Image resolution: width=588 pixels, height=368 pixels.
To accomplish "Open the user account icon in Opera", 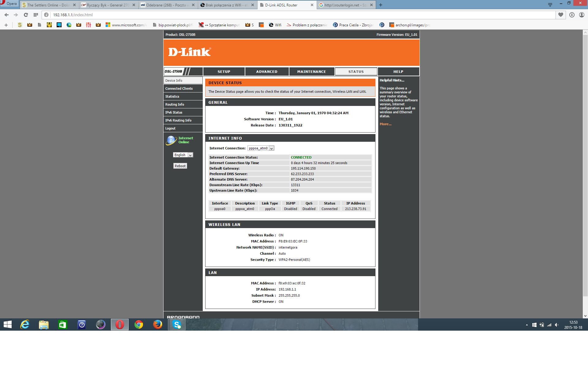I will (x=582, y=15).
